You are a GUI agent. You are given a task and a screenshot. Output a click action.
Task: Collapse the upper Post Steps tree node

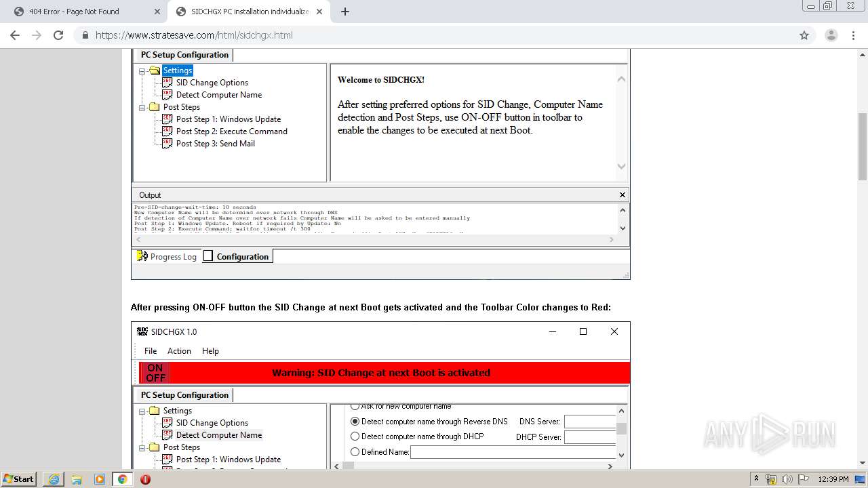coord(142,107)
